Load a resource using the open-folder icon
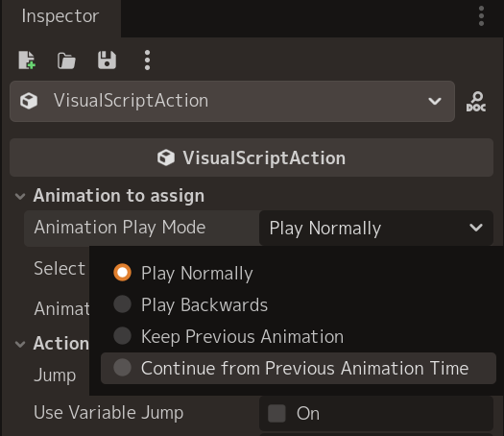This screenshot has height=436, width=504. click(66, 61)
